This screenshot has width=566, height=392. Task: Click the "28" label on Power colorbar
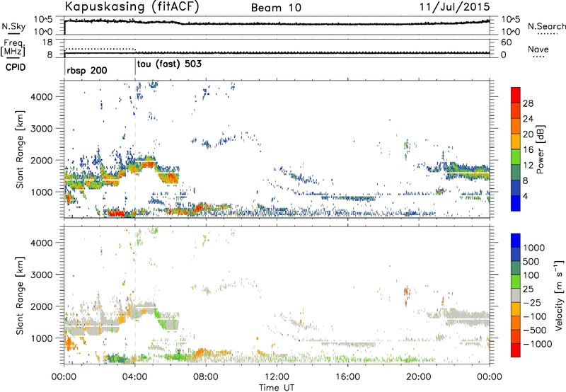click(x=528, y=103)
